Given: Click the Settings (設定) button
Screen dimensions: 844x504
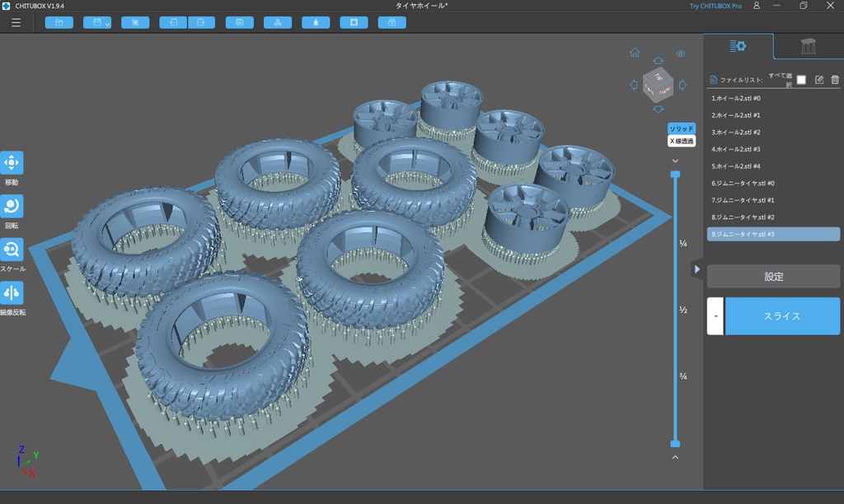Looking at the screenshot, I should tap(773, 277).
